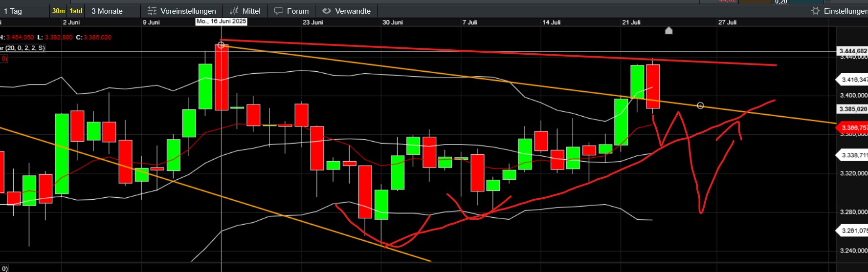Click the orange trendline's right end handle circle
The height and width of the screenshot is (272, 868).
(x=700, y=105)
